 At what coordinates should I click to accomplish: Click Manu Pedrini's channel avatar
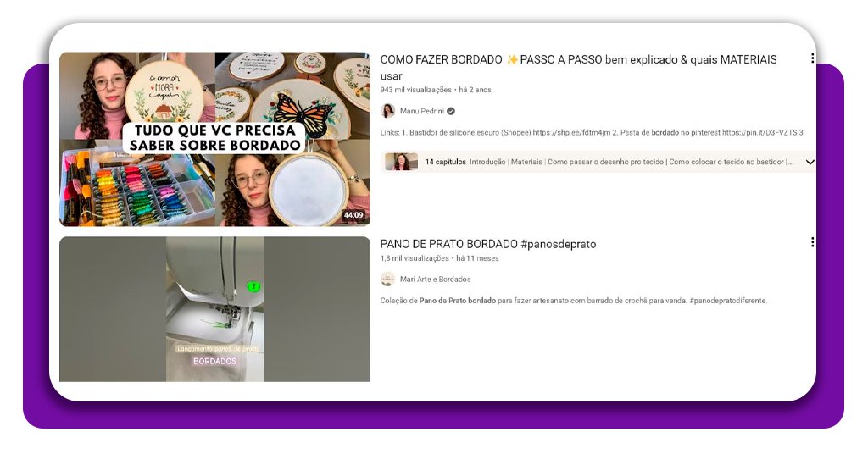(388, 111)
